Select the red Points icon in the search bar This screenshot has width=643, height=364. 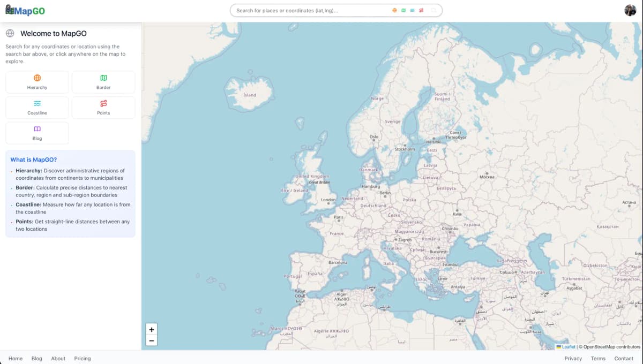coord(420,10)
